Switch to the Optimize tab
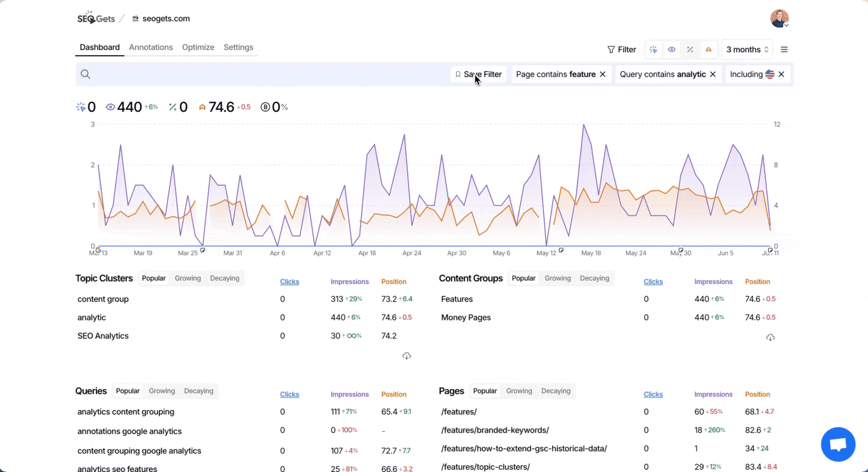868x472 pixels. tap(198, 47)
